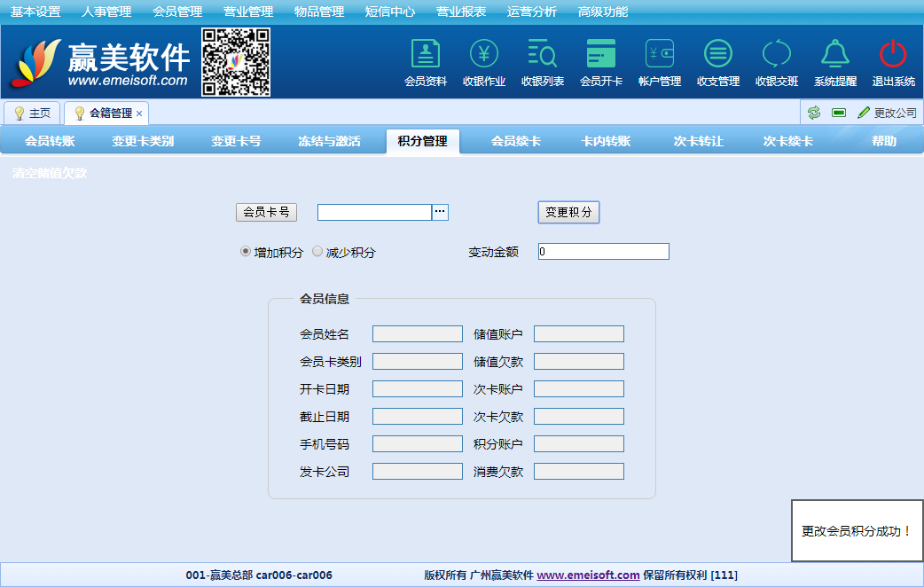Open 帐户管理 via its toolbar icon
The width and height of the screenshot is (924, 587).
point(660,62)
